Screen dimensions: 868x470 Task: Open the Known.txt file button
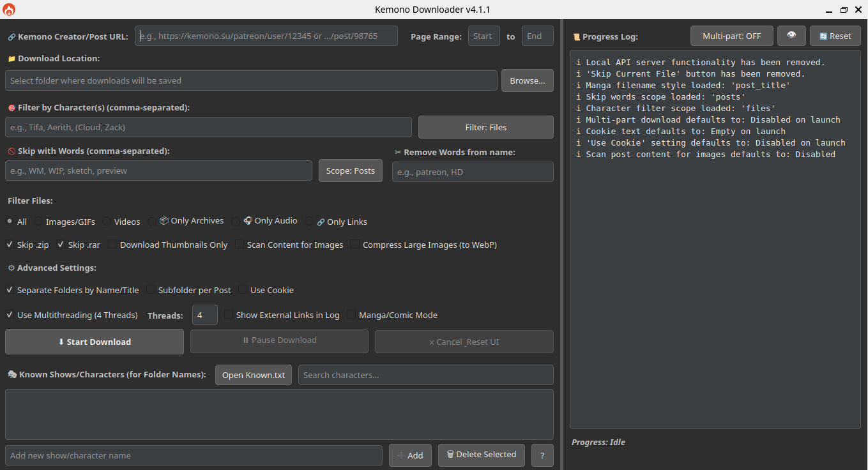coord(254,375)
